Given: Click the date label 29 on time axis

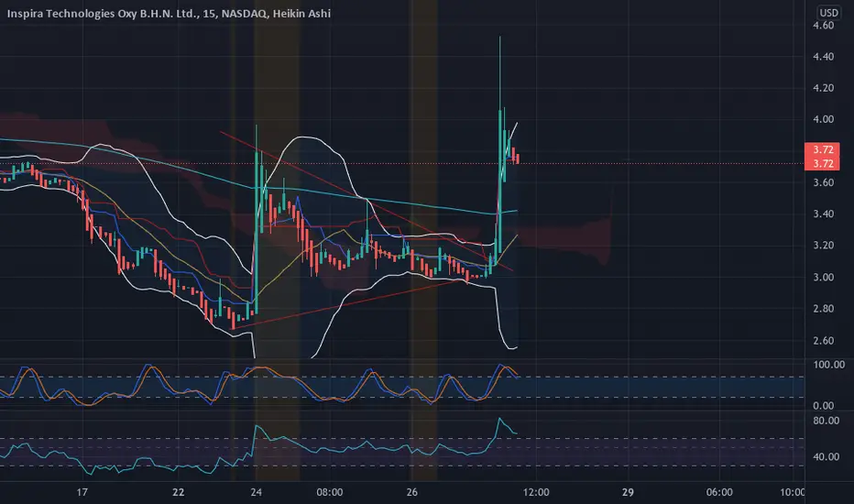Looking at the screenshot, I should (x=628, y=492).
